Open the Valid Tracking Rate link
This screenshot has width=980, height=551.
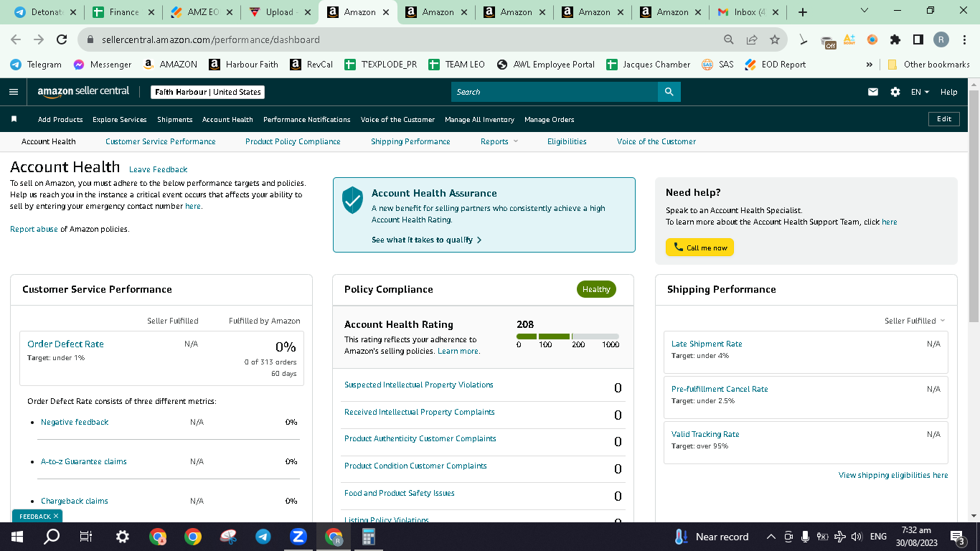pyautogui.click(x=705, y=434)
